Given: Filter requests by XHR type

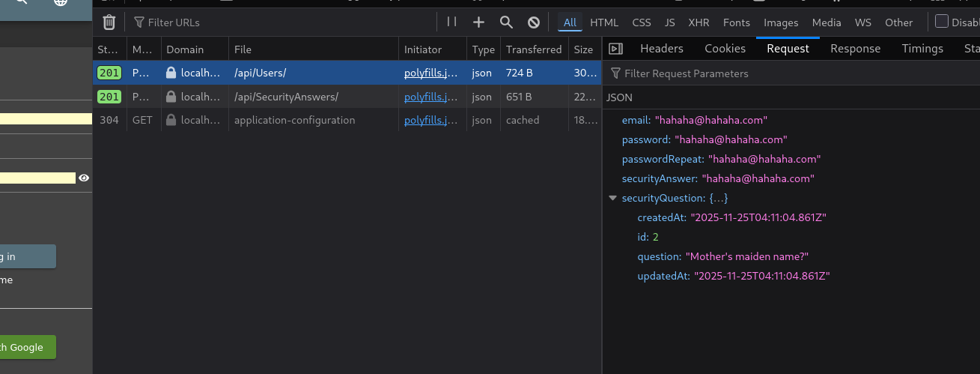Looking at the screenshot, I should tap(698, 22).
